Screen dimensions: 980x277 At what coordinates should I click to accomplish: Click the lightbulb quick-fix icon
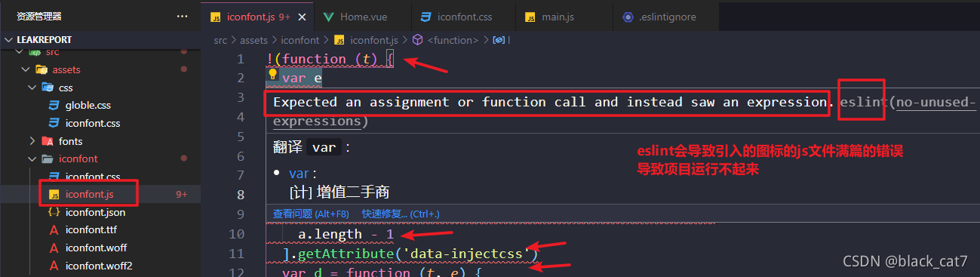(x=274, y=74)
